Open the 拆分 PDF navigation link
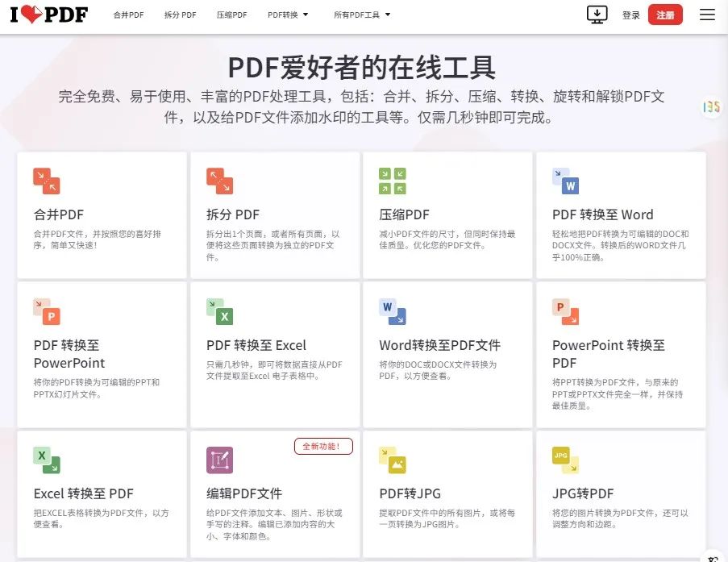Viewport: 728px width, 562px height. 180,15
